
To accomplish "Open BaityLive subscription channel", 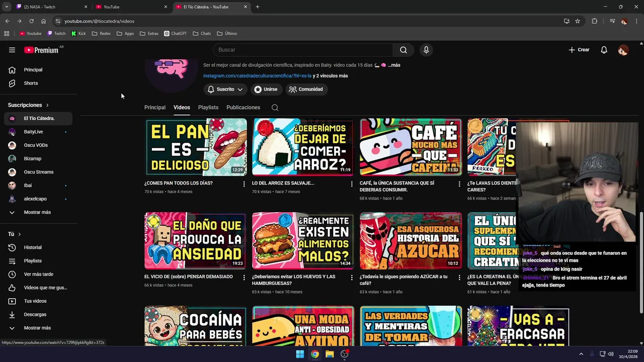I will 38,132.
